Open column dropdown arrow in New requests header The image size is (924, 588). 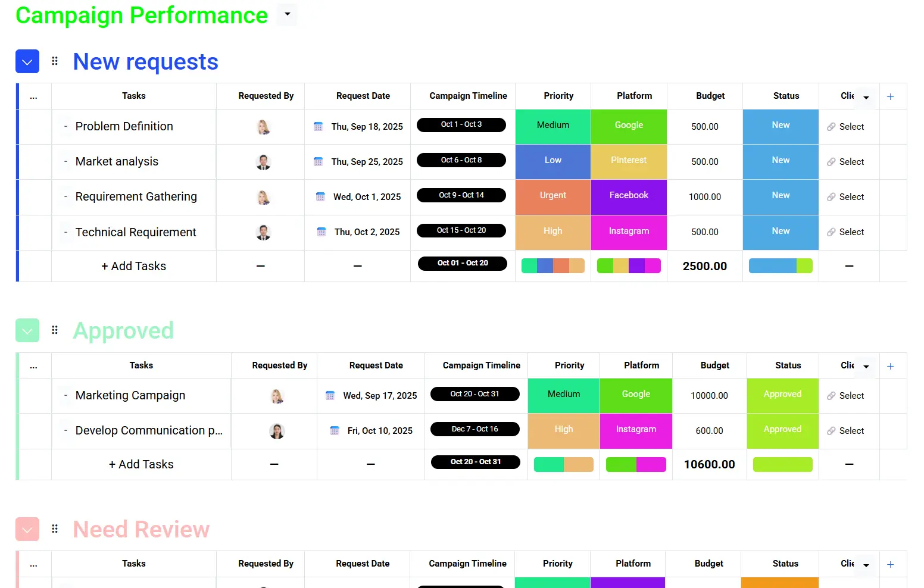(866, 97)
